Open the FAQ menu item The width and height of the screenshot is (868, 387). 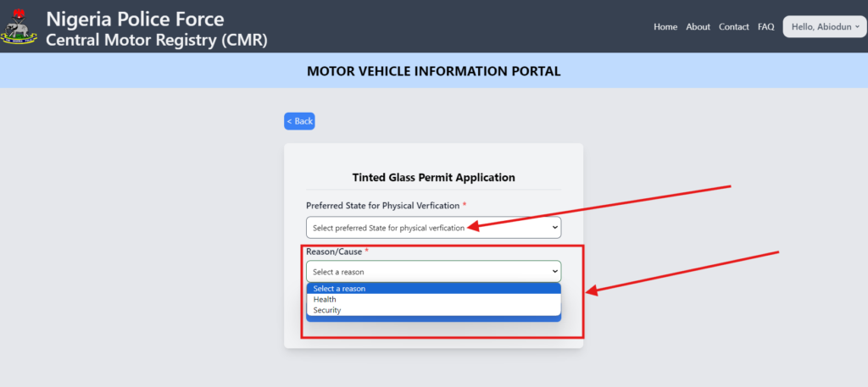coord(766,26)
